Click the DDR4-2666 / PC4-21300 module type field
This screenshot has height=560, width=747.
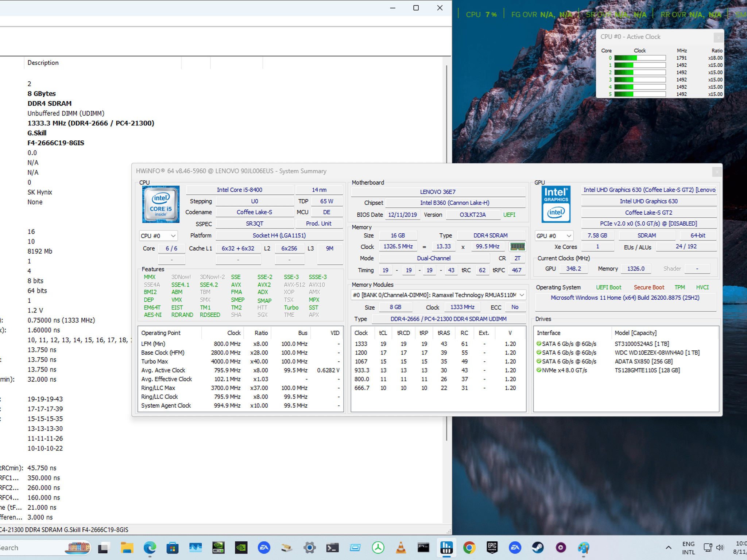[449, 319]
